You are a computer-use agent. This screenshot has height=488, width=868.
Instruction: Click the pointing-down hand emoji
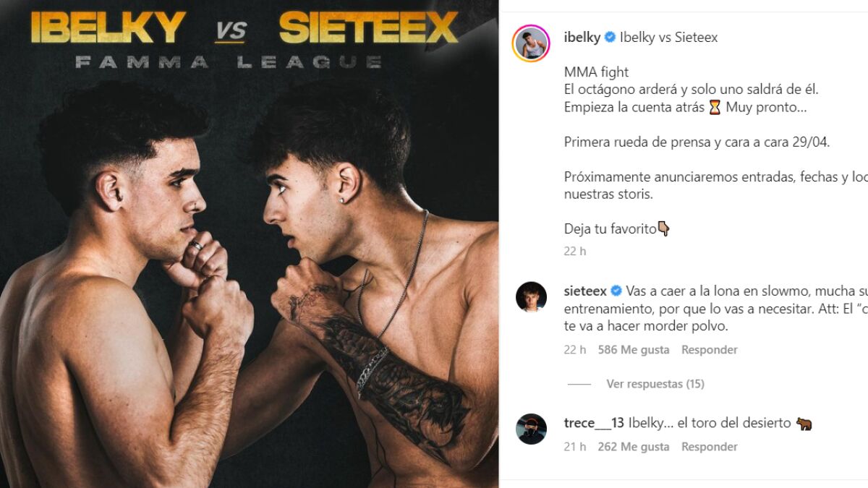pyautogui.click(x=663, y=229)
